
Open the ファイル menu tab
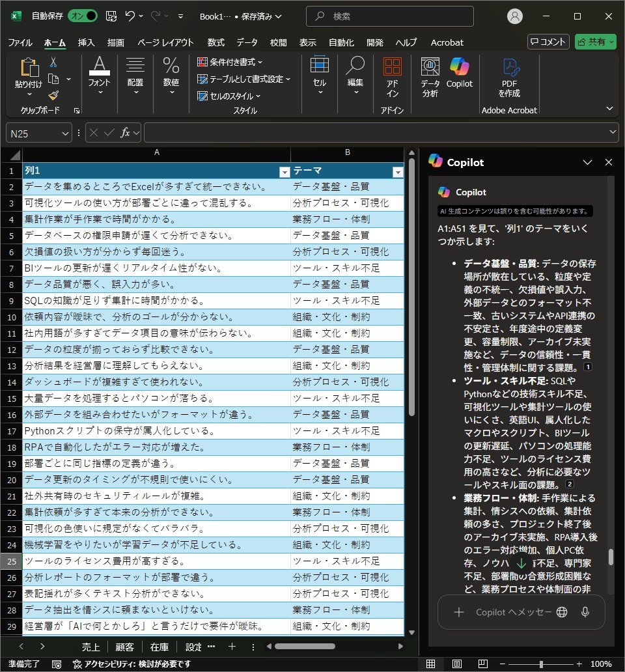click(x=20, y=42)
